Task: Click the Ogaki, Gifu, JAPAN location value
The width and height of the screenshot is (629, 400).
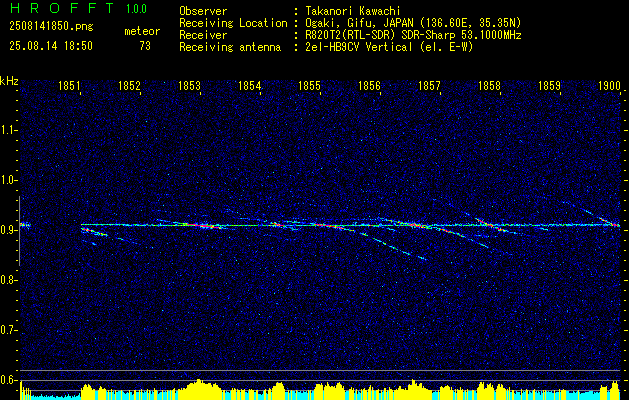Action: [413, 23]
